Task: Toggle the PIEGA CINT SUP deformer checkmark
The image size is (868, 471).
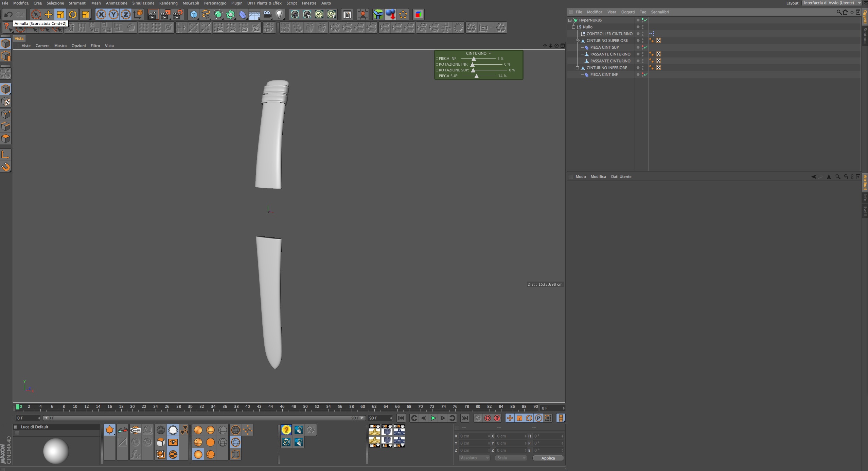Action: (x=646, y=47)
